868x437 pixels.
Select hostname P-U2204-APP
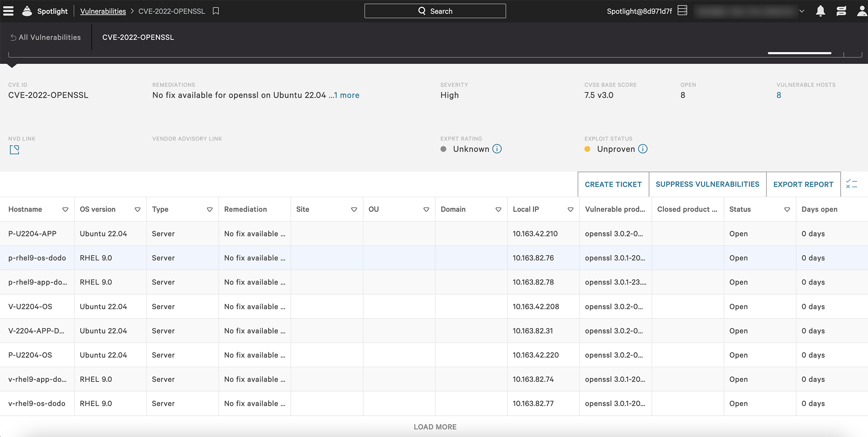pyautogui.click(x=32, y=234)
